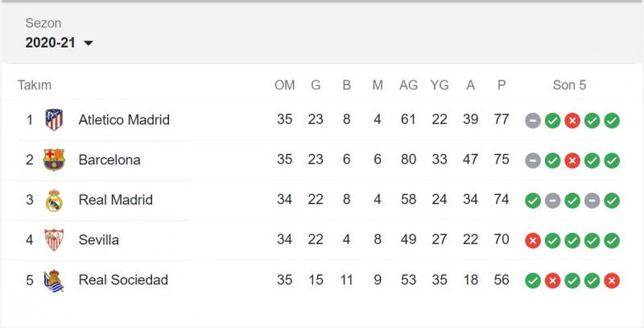The image size is (644, 328).
Task: Click the Real Madrid club crest
Action: click(x=54, y=200)
